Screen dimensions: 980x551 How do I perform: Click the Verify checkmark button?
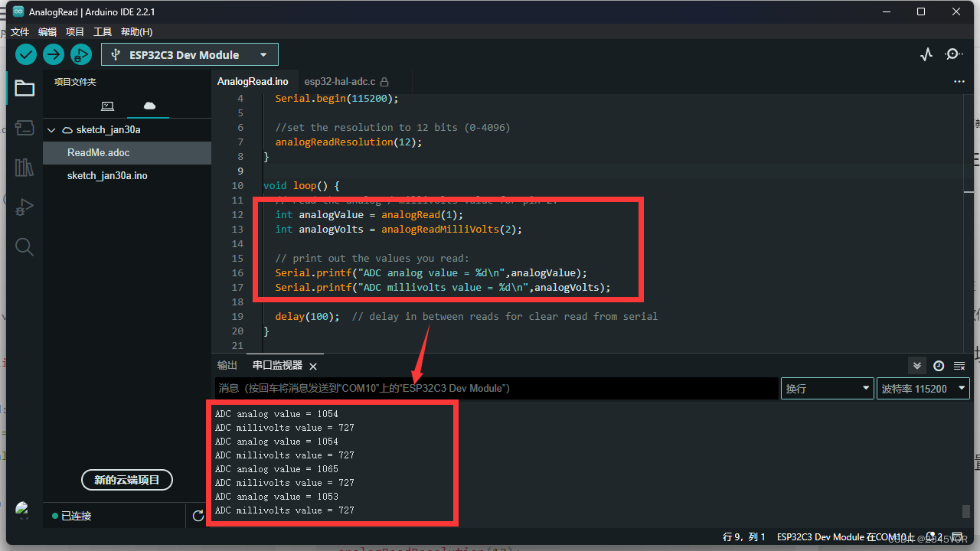point(26,54)
